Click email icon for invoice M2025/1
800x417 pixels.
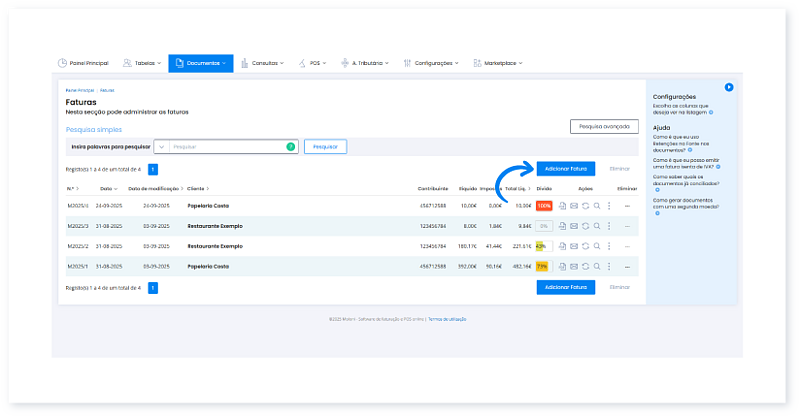tap(574, 266)
